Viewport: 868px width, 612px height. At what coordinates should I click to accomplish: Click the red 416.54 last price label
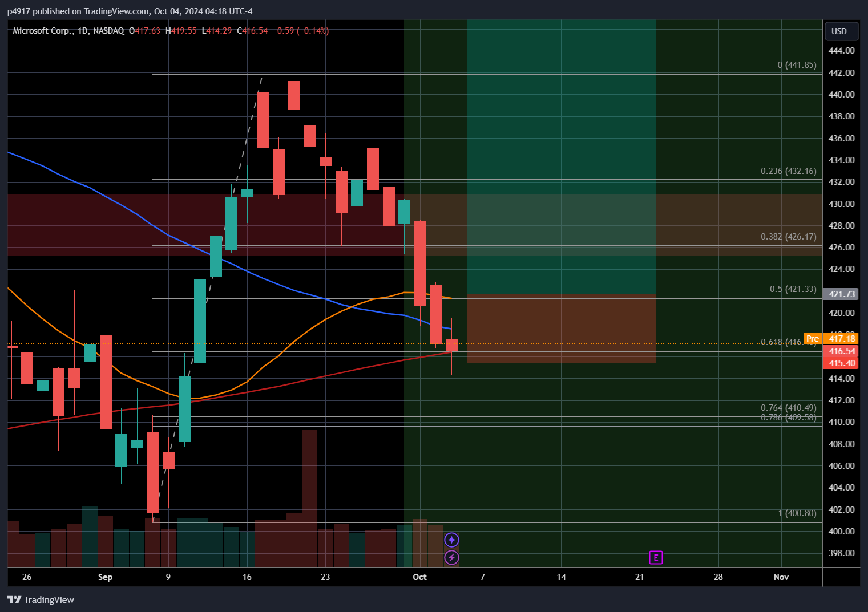(x=841, y=351)
